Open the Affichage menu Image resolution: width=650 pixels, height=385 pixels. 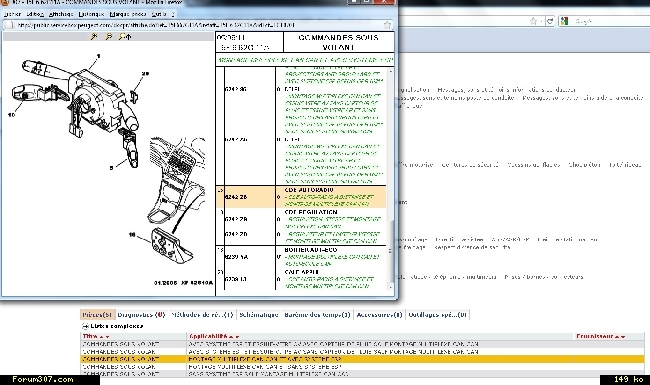[x=61, y=14]
